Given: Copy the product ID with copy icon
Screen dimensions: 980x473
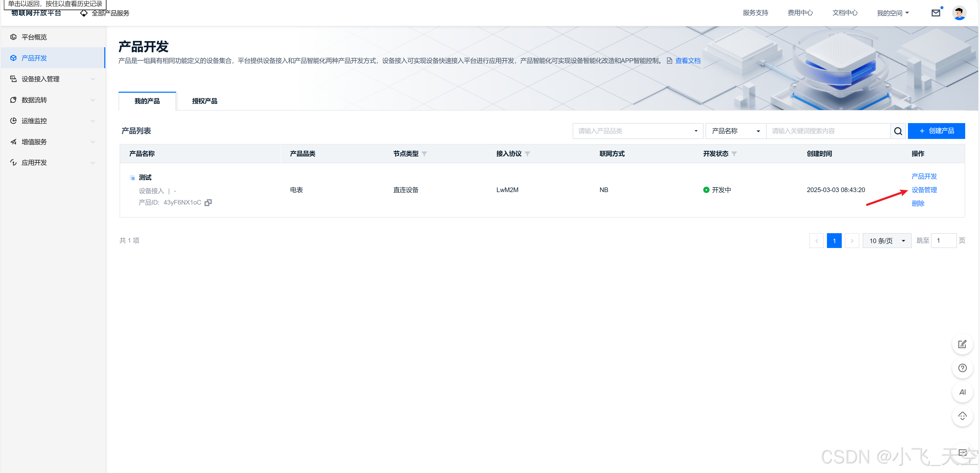Looking at the screenshot, I should click(208, 203).
